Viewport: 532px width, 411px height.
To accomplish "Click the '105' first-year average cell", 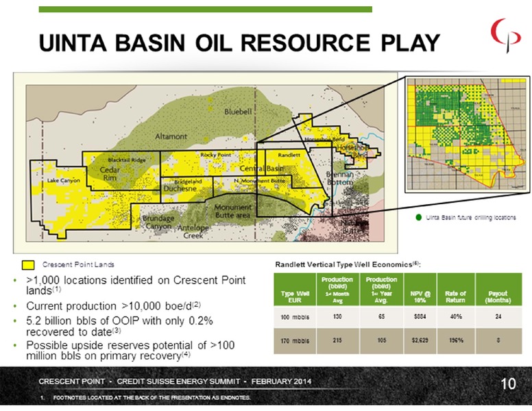I will (382, 340).
